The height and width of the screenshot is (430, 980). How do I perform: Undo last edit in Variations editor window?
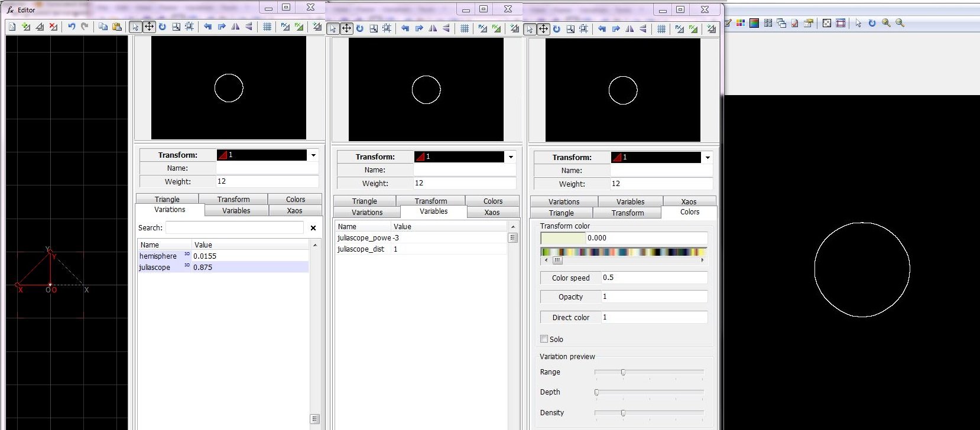pyautogui.click(x=72, y=27)
